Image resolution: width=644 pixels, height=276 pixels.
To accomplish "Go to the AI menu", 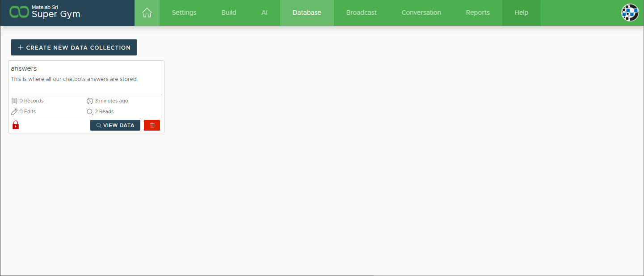I will 265,13.
